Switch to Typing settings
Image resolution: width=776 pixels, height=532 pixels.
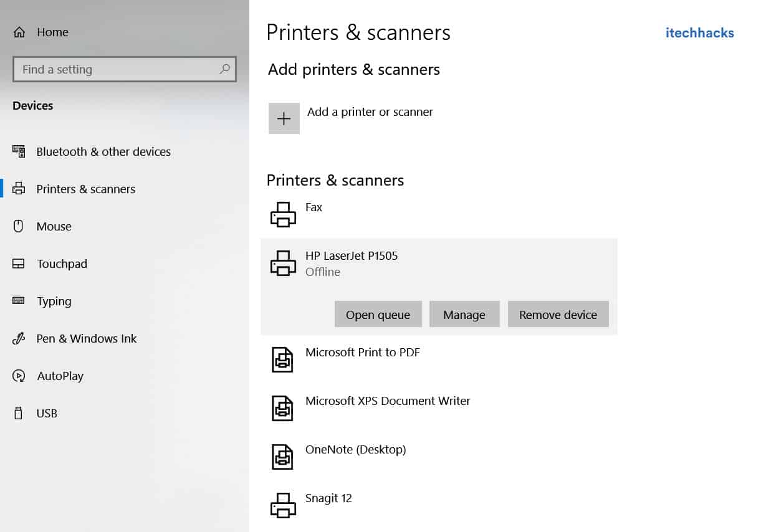point(54,301)
